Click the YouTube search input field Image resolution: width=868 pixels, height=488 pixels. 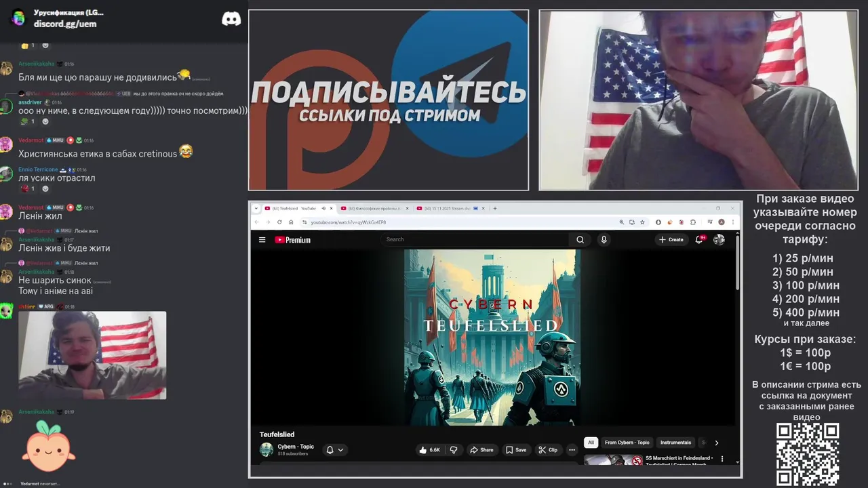tap(475, 239)
